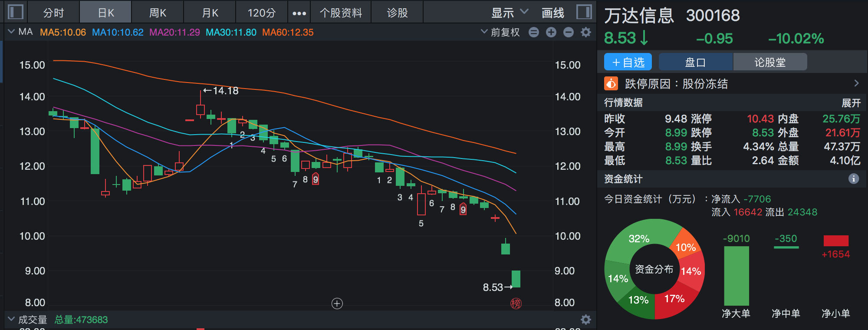Open volume indicator settings gear
The image size is (868, 330).
pyautogui.click(x=586, y=320)
